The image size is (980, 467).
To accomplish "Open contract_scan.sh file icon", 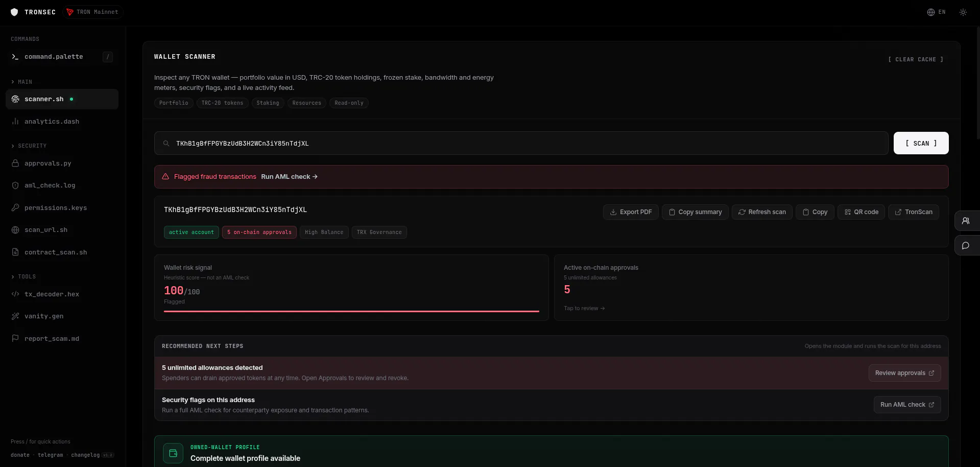I will tap(15, 252).
